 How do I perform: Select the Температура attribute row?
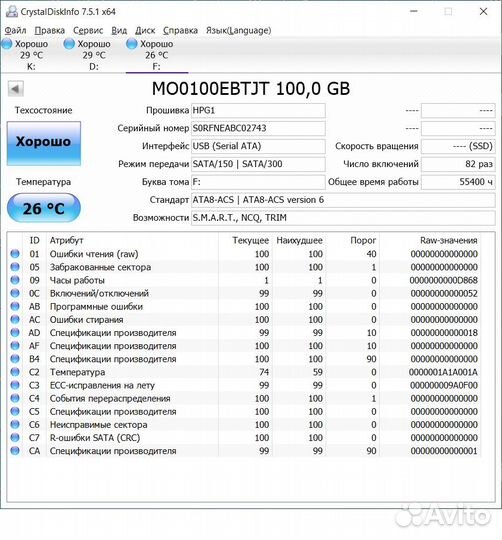(244, 372)
